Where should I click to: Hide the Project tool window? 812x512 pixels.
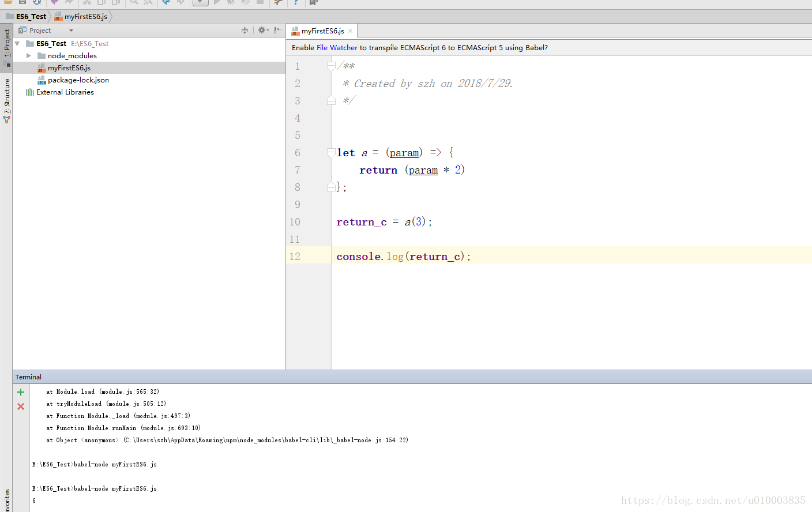(278, 30)
